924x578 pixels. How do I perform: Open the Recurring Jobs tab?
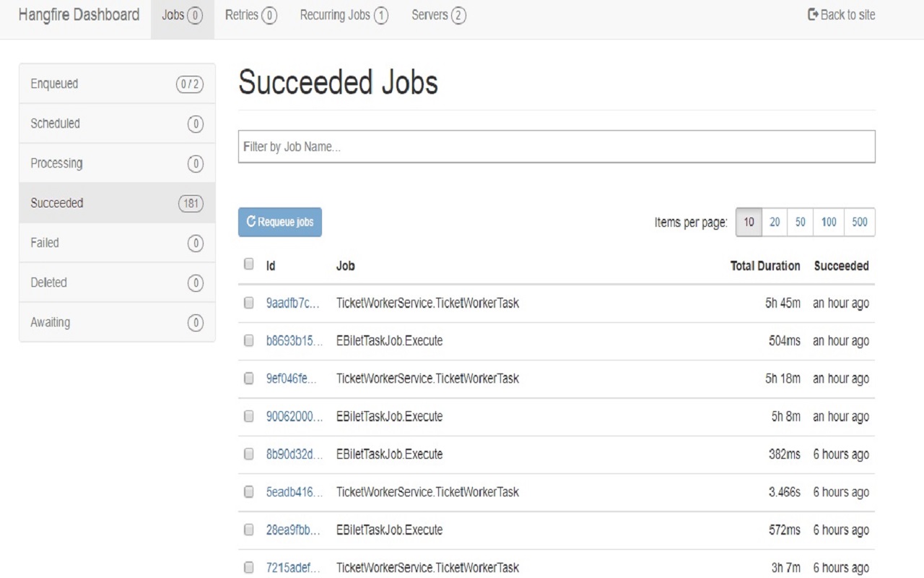344,15
